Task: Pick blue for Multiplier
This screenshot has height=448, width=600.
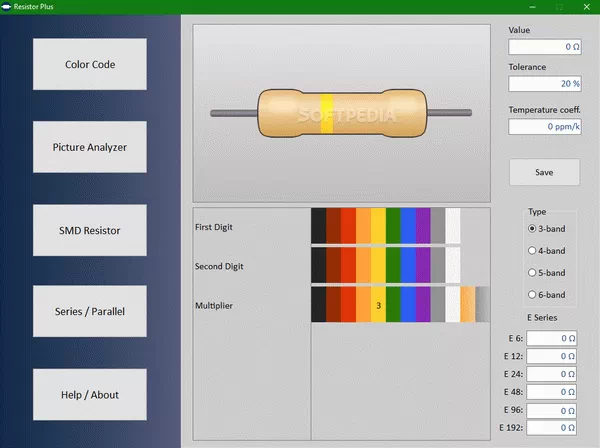Action: [408, 305]
